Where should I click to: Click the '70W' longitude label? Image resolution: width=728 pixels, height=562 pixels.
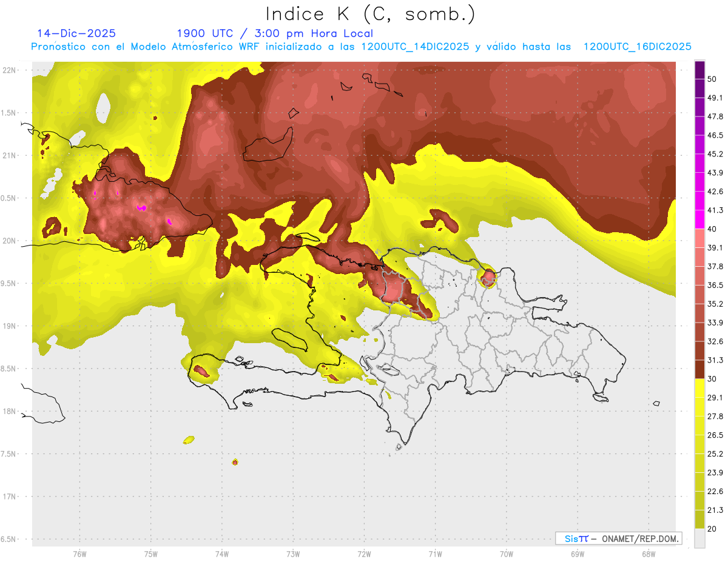507,554
